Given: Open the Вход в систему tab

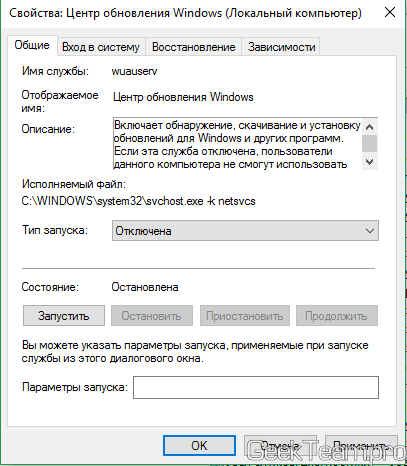Looking at the screenshot, I should pos(101,47).
